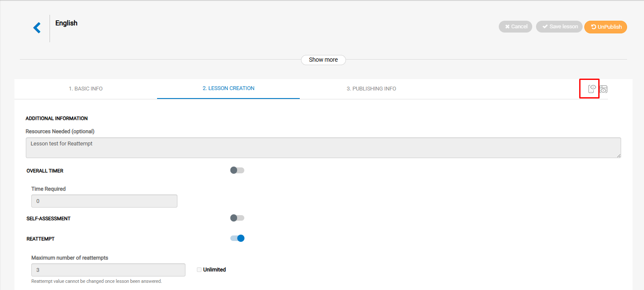Disable the Reattempt toggle
644x290 pixels.
click(x=237, y=238)
